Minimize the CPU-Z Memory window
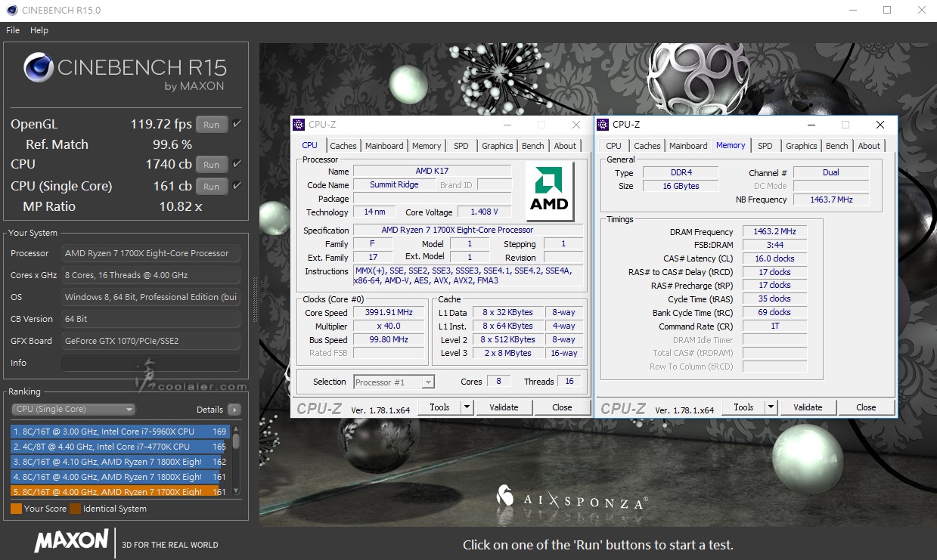The width and height of the screenshot is (937, 560). coord(811,125)
